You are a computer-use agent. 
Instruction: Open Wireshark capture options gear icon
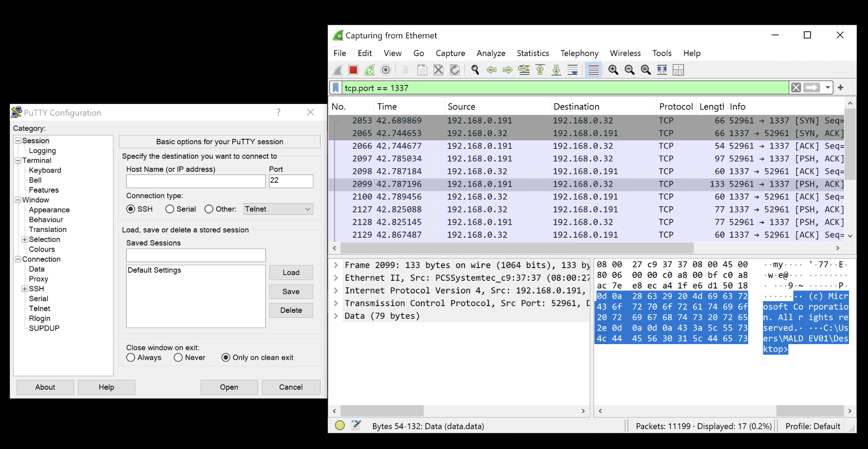pyautogui.click(x=386, y=70)
